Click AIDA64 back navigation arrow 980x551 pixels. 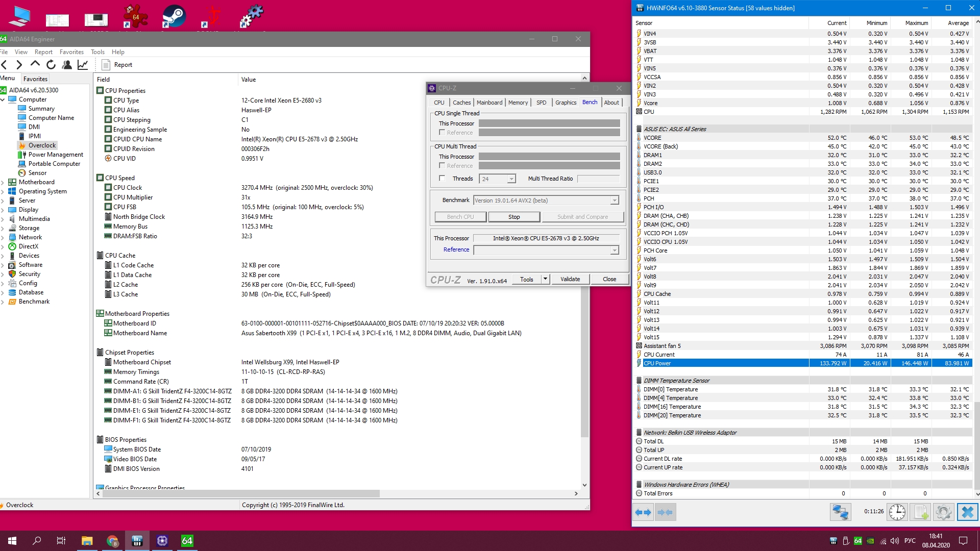5,65
